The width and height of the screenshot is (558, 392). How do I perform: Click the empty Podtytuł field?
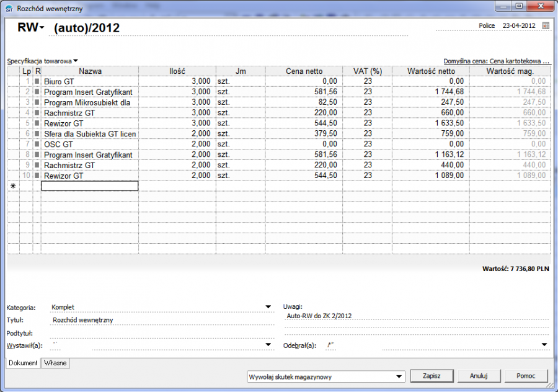click(x=162, y=333)
